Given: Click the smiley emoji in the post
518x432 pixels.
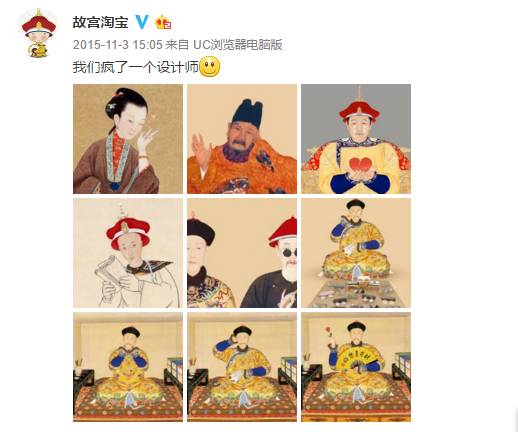Looking at the screenshot, I should (x=209, y=67).
